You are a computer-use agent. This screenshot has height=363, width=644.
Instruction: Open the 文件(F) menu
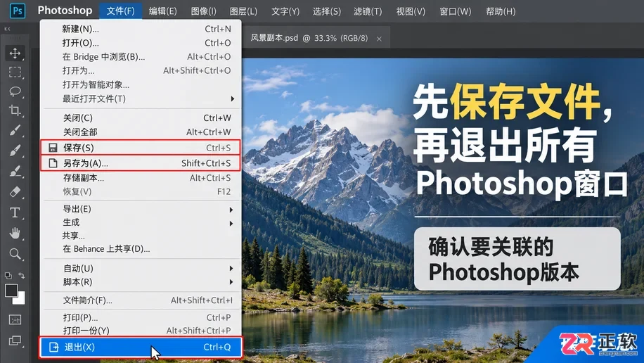coord(120,11)
